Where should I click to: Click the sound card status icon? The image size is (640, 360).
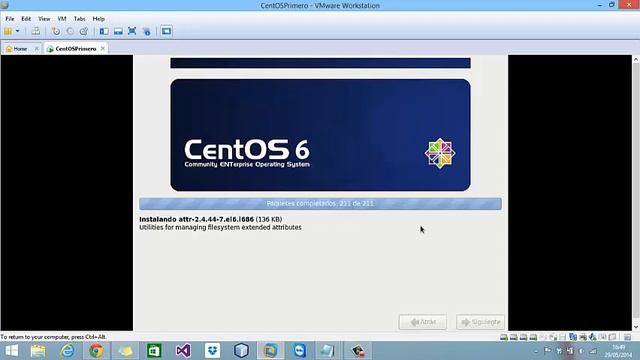[x=593, y=337]
